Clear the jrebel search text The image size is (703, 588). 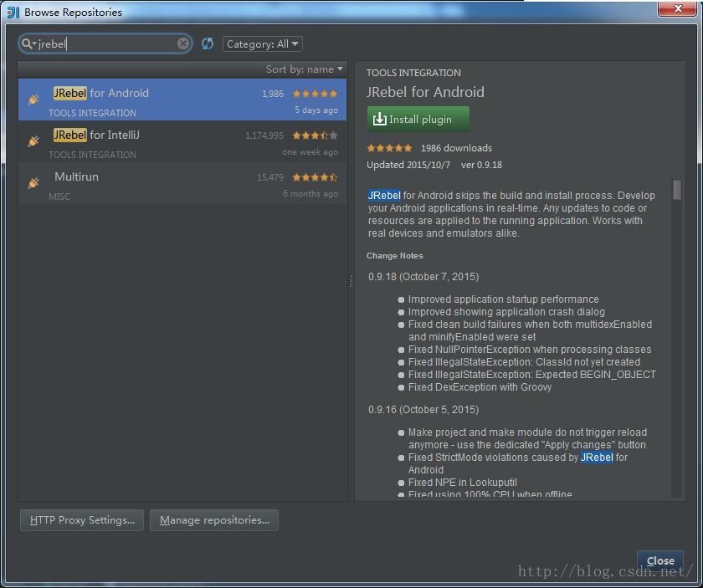[x=183, y=43]
